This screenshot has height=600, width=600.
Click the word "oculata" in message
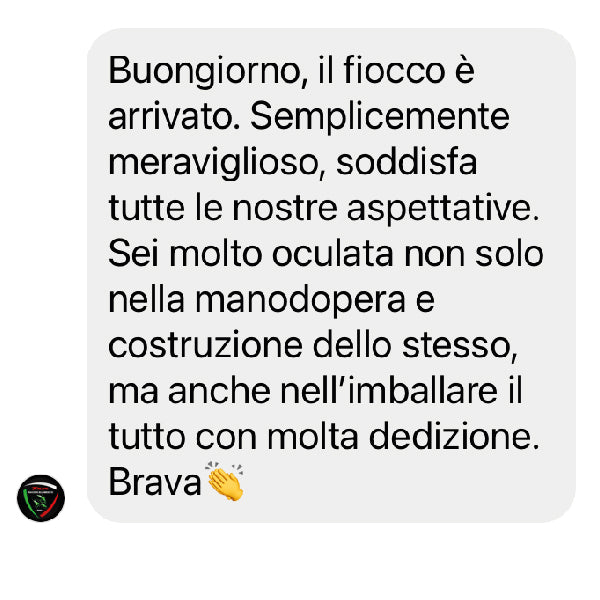(x=333, y=254)
